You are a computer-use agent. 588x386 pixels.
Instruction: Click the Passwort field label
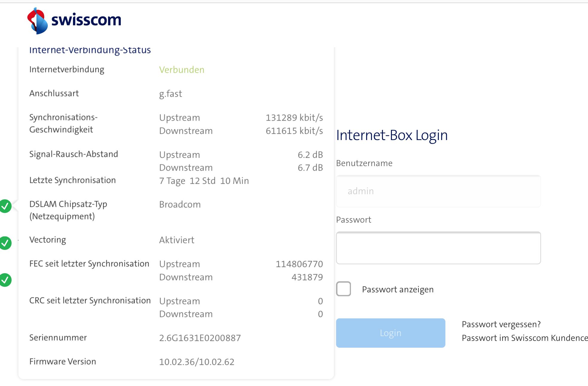[x=353, y=220]
